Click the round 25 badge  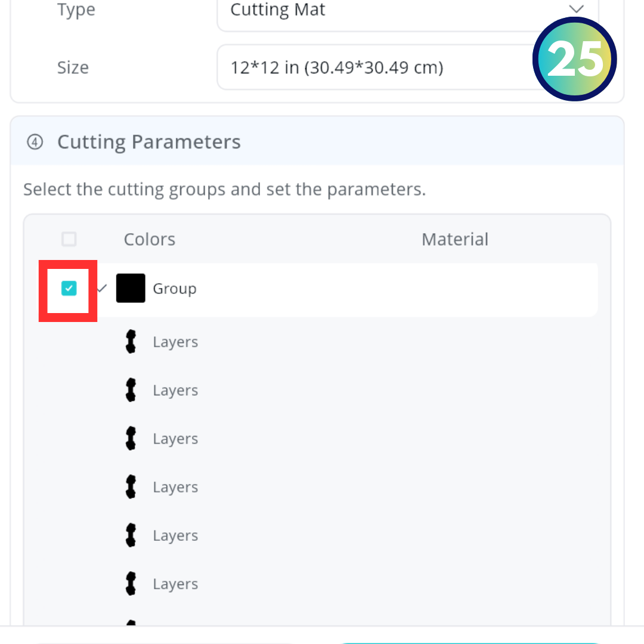coord(574,59)
